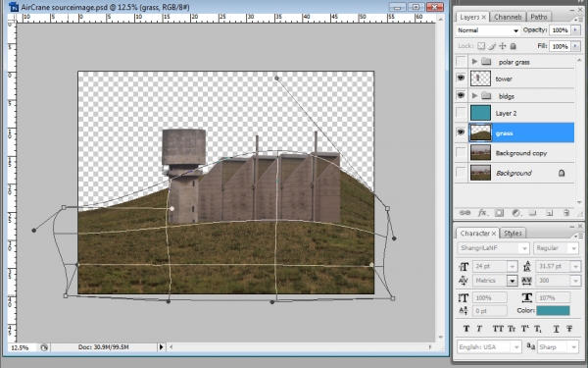Apply All Caps style
This screenshot has width=588, height=368.
[x=498, y=329]
